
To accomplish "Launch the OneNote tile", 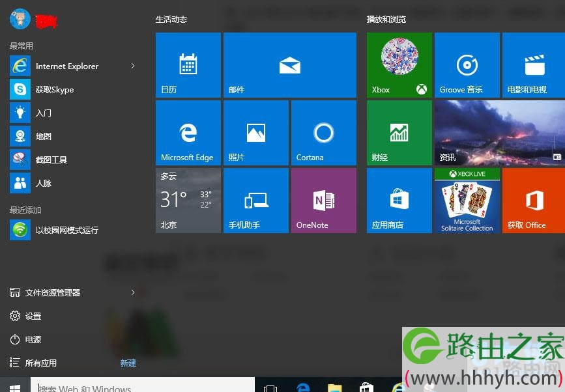I will click(x=324, y=201).
